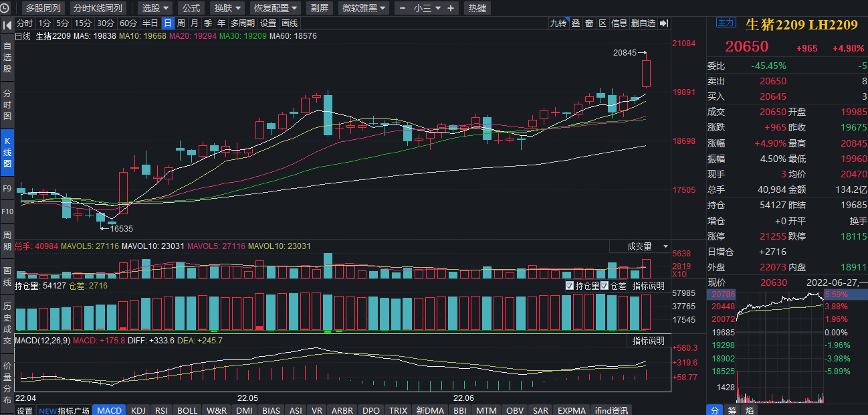Click the collapse-panel arrow beside 删自选
The height and width of the screenshot is (415, 868).
(x=664, y=23)
